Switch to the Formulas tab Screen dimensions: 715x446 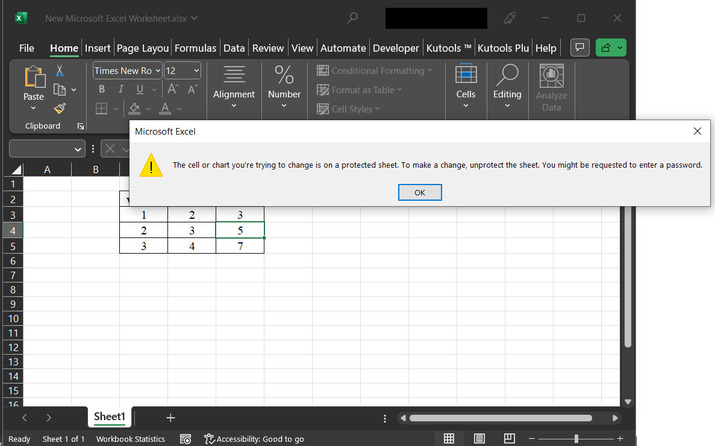[195, 48]
